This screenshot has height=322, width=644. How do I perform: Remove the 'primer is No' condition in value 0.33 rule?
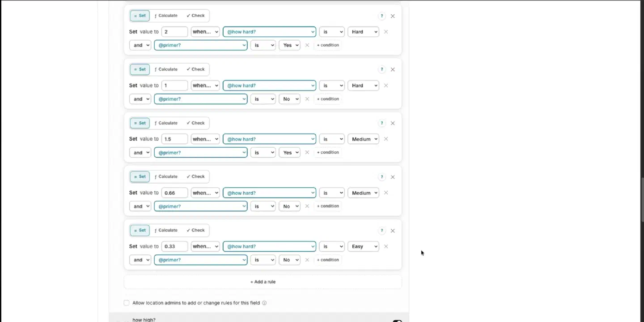click(307, 260)
